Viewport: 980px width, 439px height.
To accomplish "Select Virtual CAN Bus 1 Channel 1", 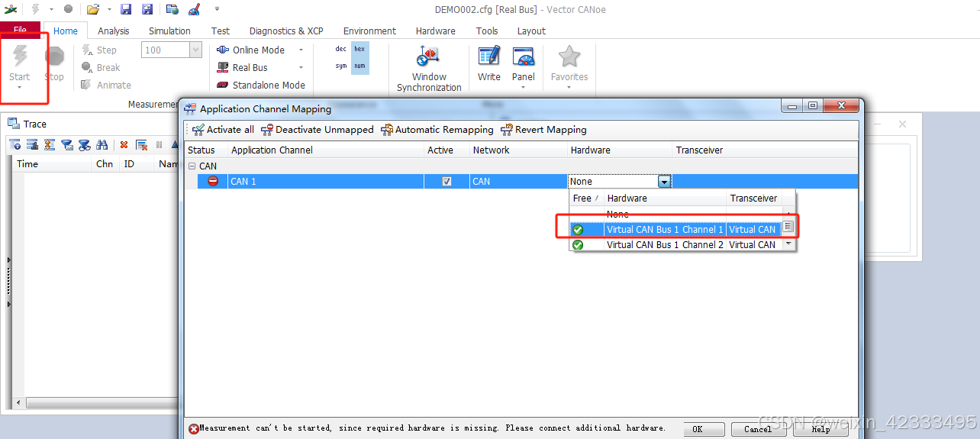I will tap(675, 229).
